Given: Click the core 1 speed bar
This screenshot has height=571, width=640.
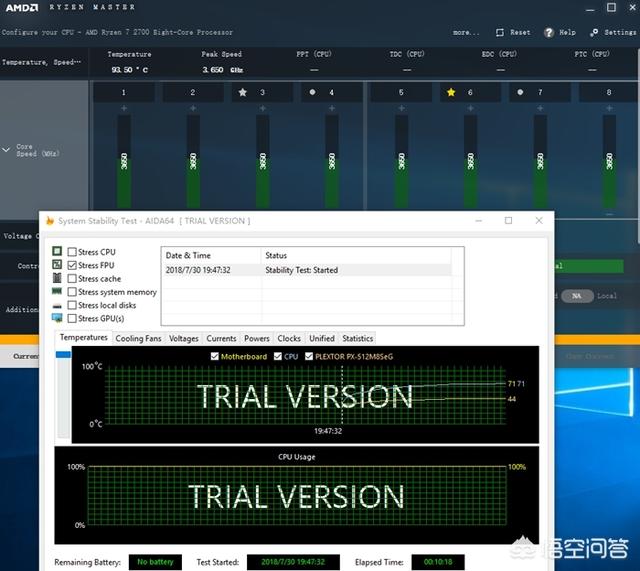Looking at the screenshot, I should (124, 162).
